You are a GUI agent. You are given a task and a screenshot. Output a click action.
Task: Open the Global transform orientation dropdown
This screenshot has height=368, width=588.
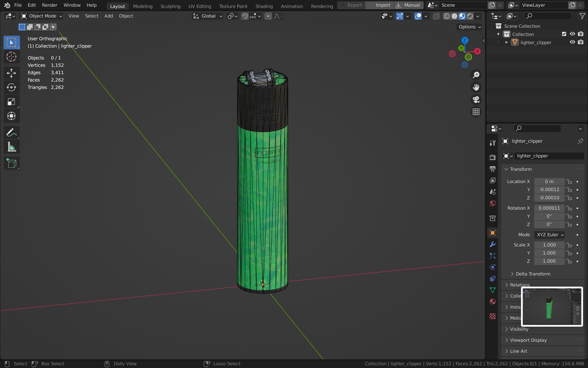208,16
